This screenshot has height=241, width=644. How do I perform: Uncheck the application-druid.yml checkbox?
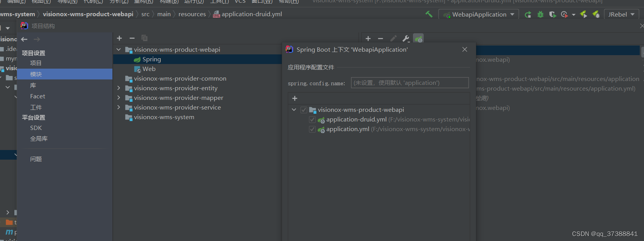tap(312, 120)
